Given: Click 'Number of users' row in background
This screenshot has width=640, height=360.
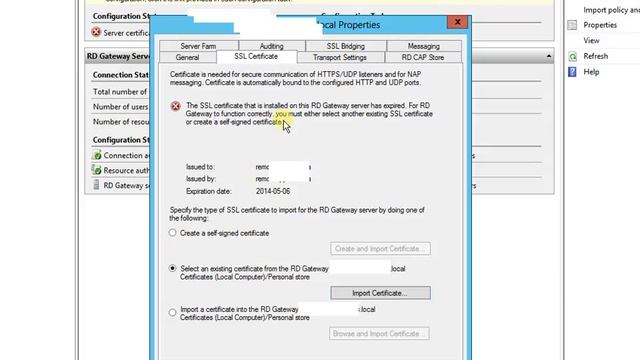Looking at the screenshot, I should (x=120, y=107).
